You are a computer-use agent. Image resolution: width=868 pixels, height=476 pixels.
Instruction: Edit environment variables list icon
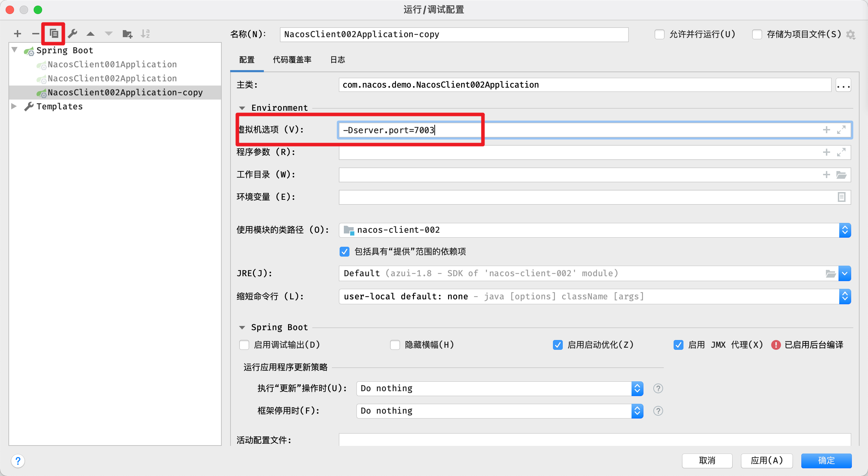pos(841,197)
